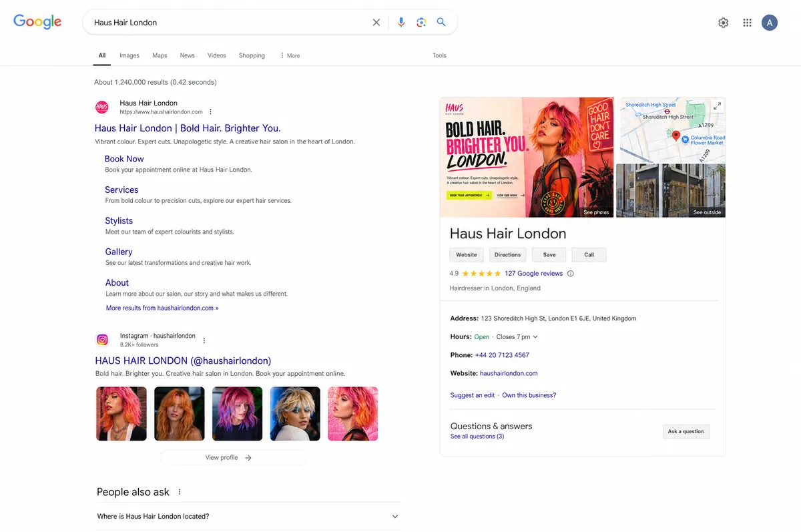Click Own this business link
This screenshot has width=801, height=532.
pos(529,395)
